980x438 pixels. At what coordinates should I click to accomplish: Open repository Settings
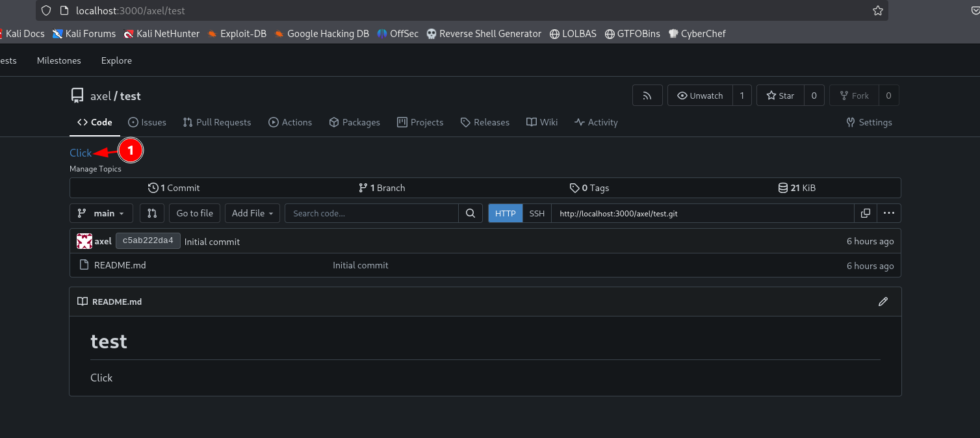pyautogui.click(x=869, y=122)
